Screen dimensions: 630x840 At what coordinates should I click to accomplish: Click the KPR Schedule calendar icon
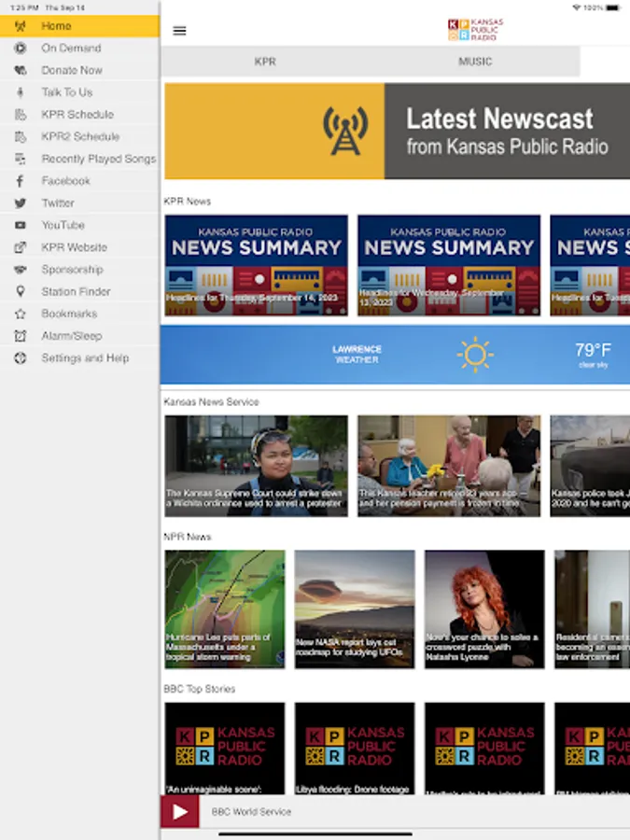tap(21, 115)
